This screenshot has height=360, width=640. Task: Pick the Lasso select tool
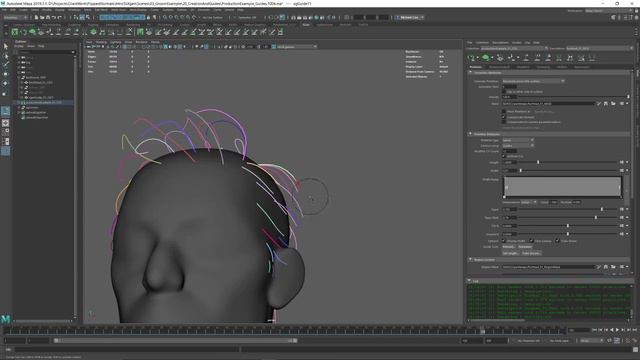(x=6, y=56)
